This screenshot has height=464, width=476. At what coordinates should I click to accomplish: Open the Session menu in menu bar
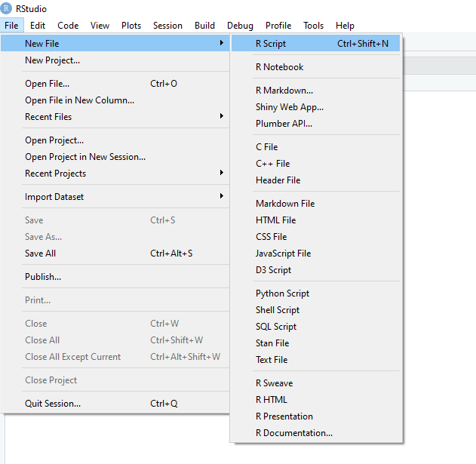[167, 26]
